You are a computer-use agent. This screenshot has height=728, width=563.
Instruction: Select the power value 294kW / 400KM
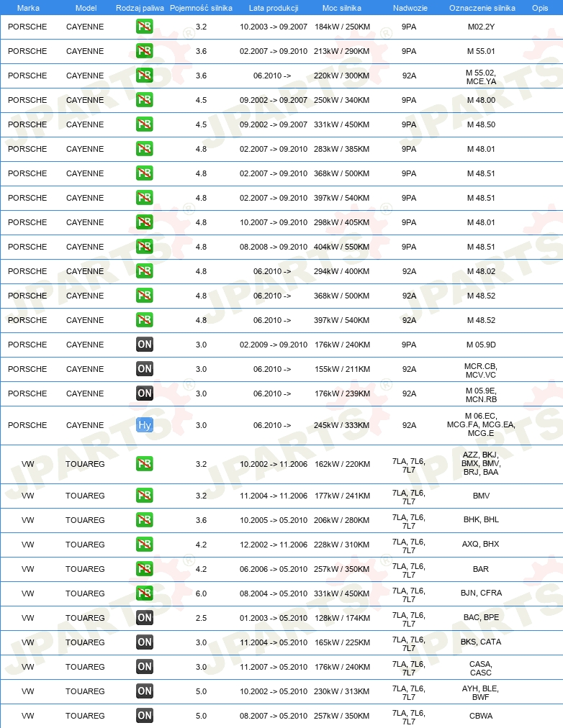pyautogui.click(x=341, y=271)
